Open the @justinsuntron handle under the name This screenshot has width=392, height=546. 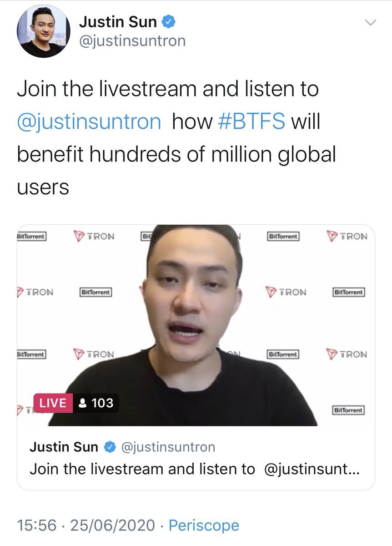point(132,41)
